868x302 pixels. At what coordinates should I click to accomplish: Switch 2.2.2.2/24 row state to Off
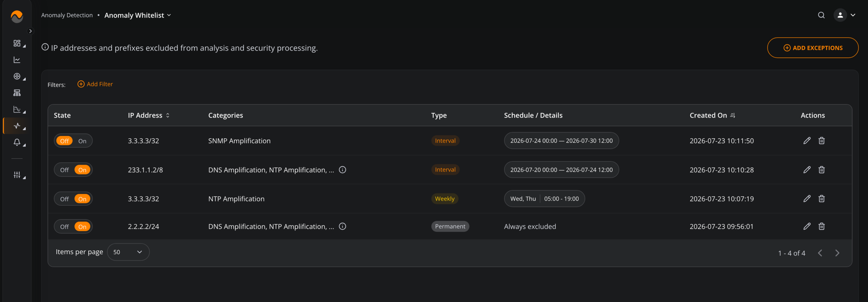coord(64,227)
